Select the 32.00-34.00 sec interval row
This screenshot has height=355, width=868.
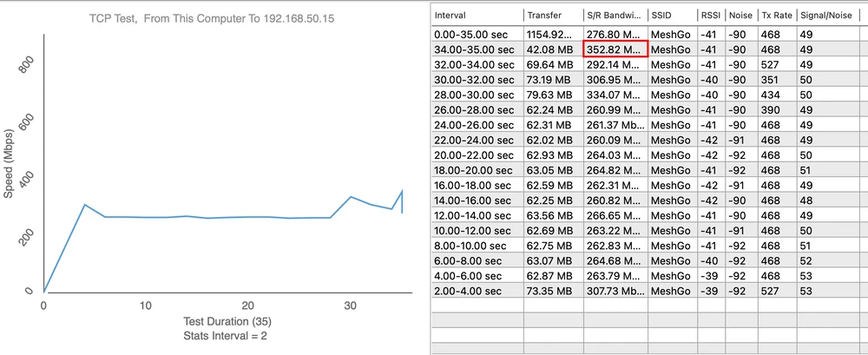[476, 64]
